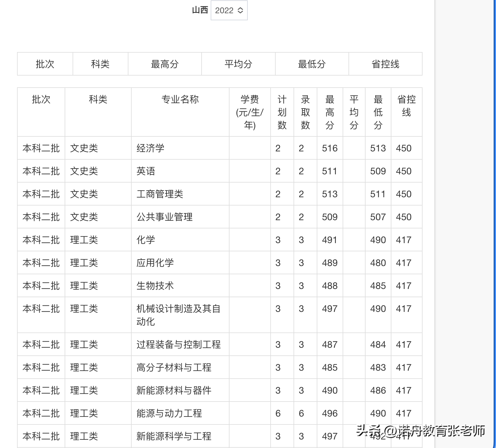Click highest score 496 in 能源与动力工程 row
Viewport: 496px width, 448px height.
(330, 413)
